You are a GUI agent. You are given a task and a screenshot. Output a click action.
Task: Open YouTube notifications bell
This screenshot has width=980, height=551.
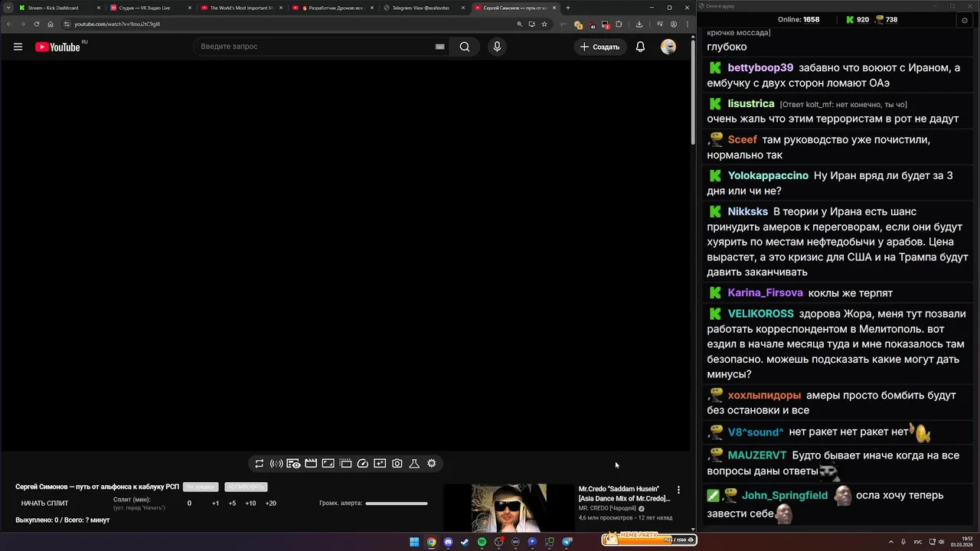pyautogui.click(x=640, y=47)
